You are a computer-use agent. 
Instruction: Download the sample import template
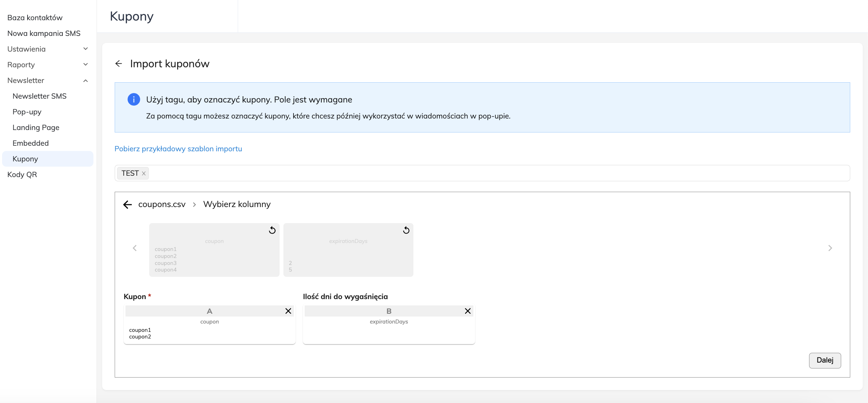pos(178,149)
